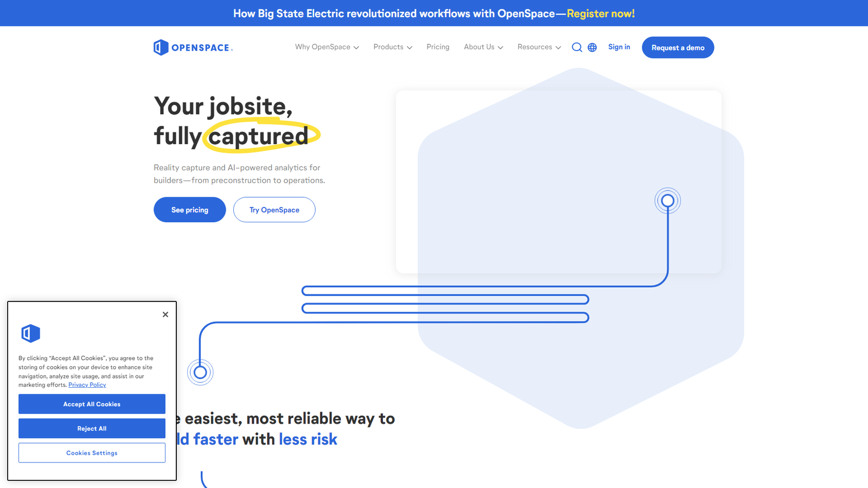Close the cookie consent popup

[165, 314]
